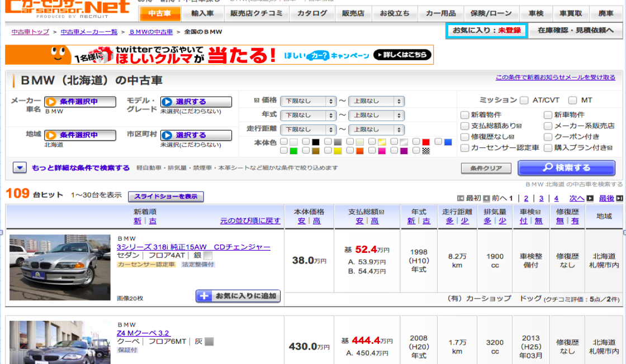Toggle the 購入プラン付き checkbox
626x364 pixels.
tap(548, 148)
